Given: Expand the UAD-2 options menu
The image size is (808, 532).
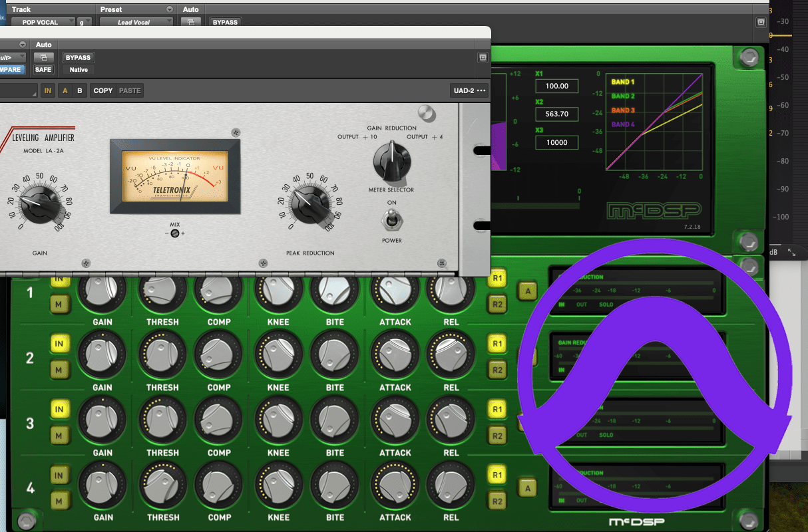Looking at the screenshot, I should (x=469, y=90).
